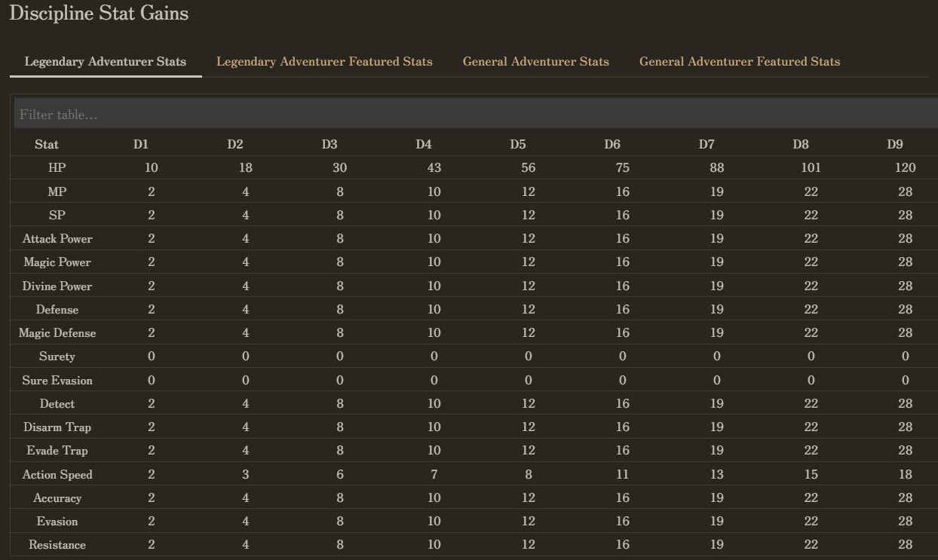The image size is (938, 560).
Task: Click Disarm Trap value 12 under D5
Action: (x=529, y=427)
